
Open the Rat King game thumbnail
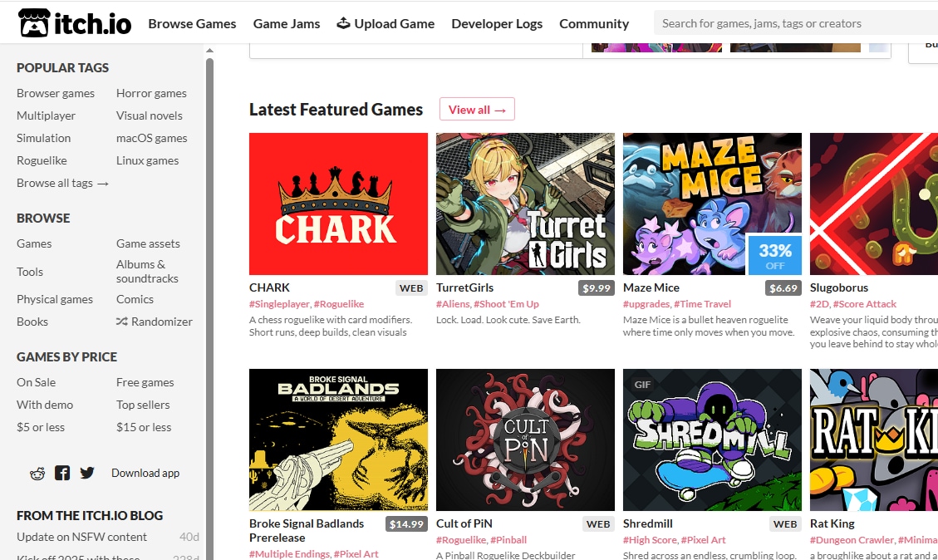[x=874, y=440]
